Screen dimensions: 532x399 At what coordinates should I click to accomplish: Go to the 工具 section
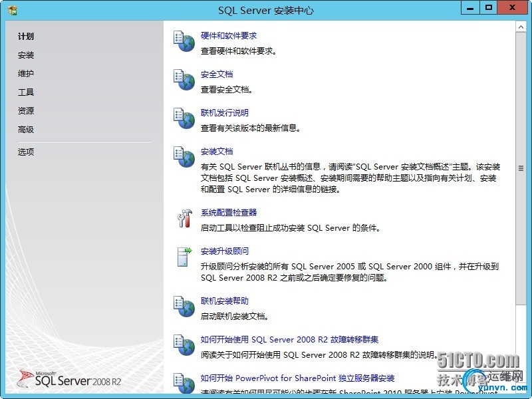click(26, 92)
